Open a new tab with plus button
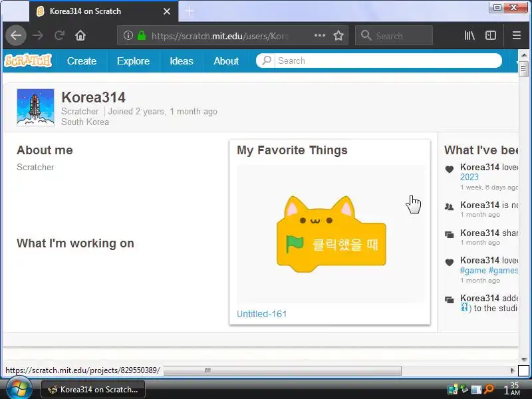 pyautogui.click(x=190, y=11)
